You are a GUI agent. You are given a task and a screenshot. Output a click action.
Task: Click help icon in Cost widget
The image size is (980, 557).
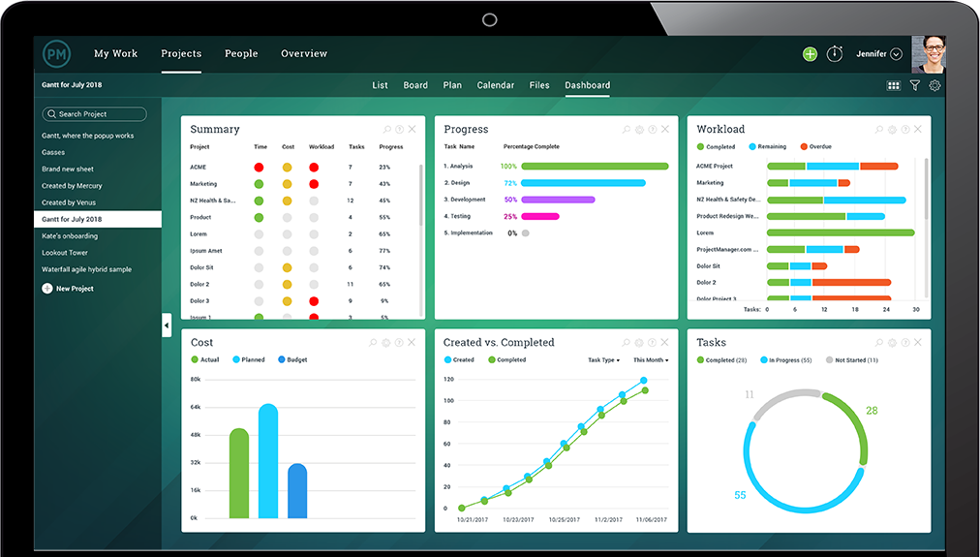click(399, 343)
